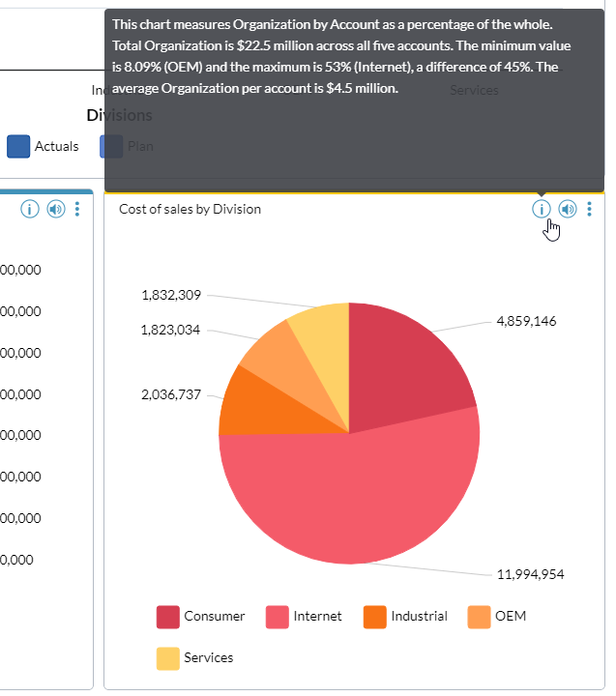Click the audio speaker icon on Cost of sales card
Screen dimensions: 616x696
(x=567, y=209)
